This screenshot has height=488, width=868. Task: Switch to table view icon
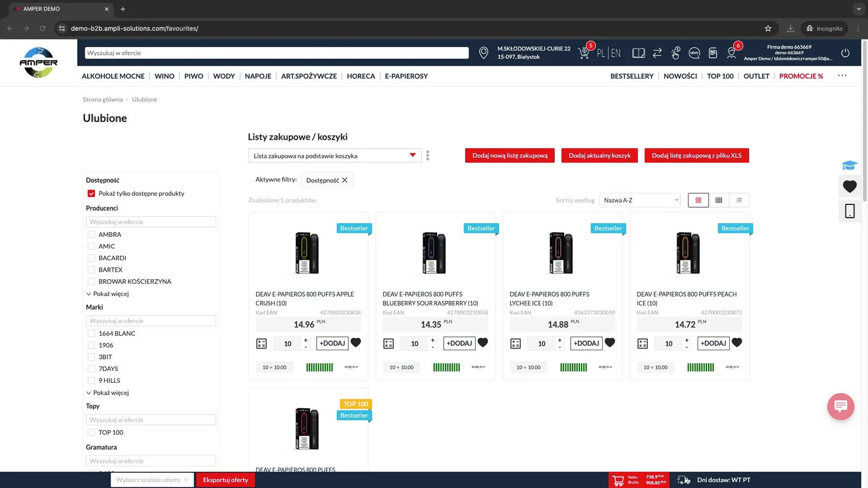point(719,200)
